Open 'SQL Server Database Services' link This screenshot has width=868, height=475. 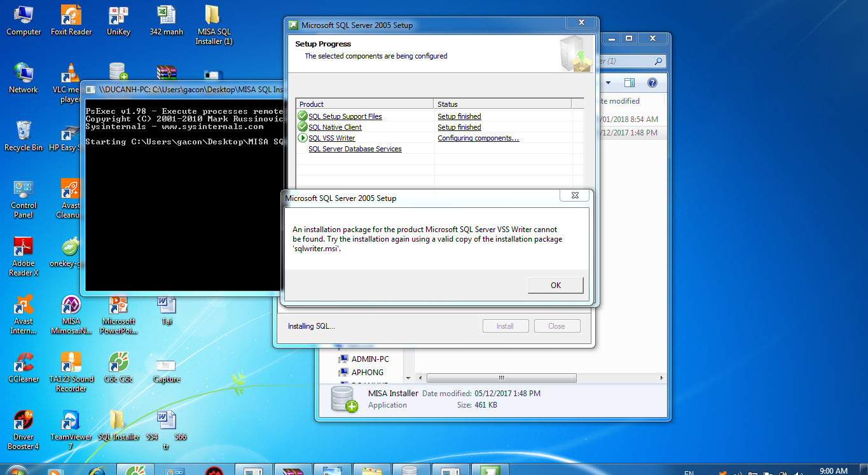(355, 149)
